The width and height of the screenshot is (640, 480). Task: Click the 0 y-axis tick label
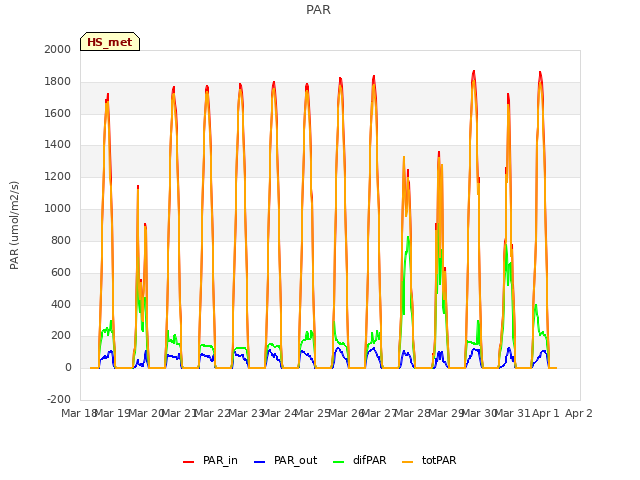point(68,368)
